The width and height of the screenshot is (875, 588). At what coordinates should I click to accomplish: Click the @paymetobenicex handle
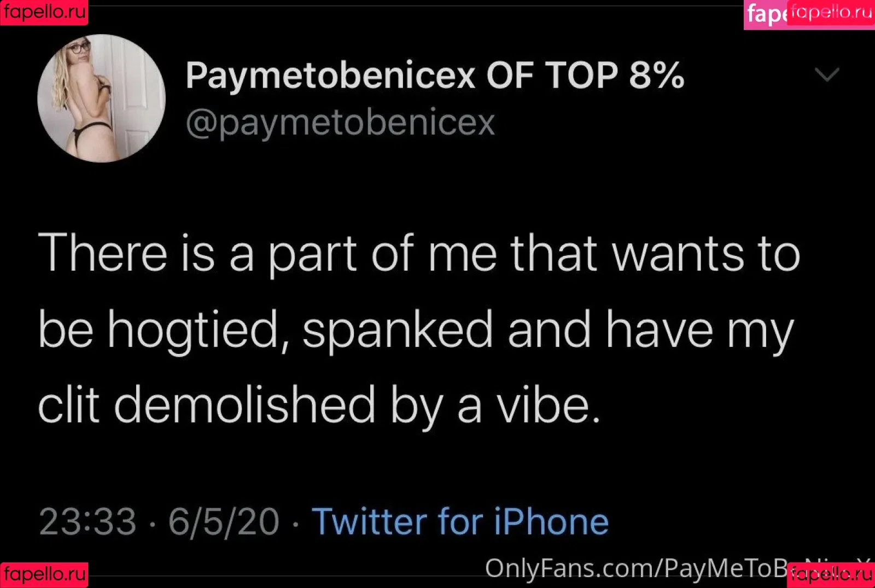click(340, 123)
